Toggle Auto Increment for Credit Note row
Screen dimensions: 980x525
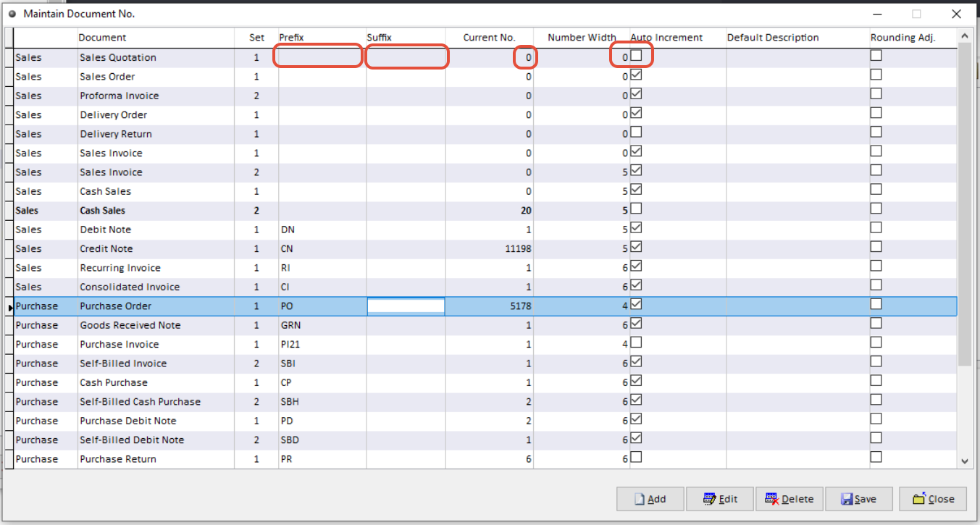point(636,247)
